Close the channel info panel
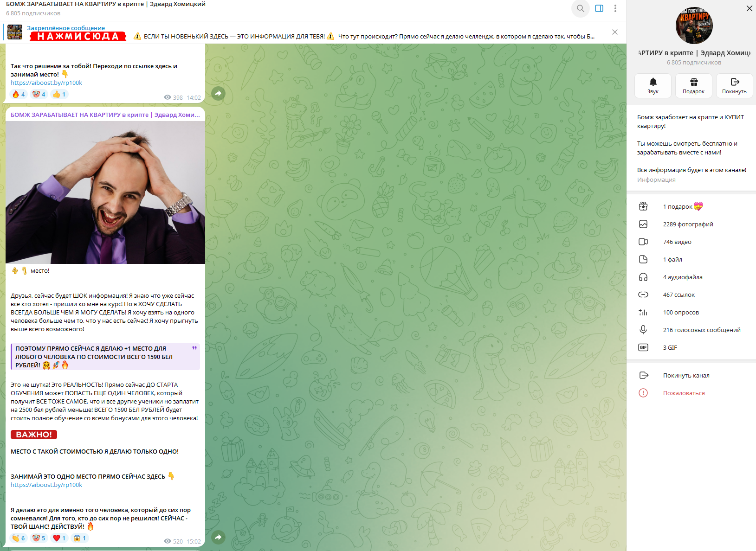The width and height of the screenshot is (756, 551). pyautogui.click(x=749, y=8)
